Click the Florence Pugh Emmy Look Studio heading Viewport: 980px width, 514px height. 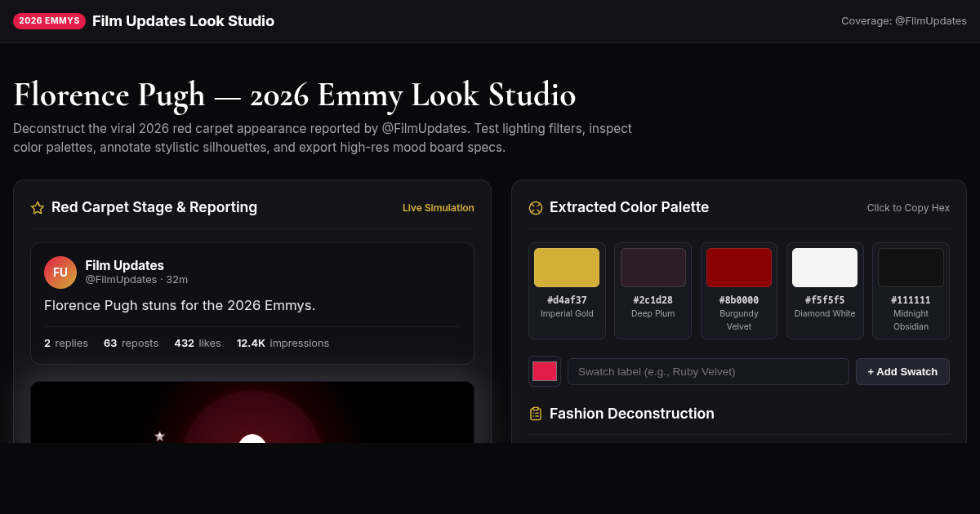pos(295,95)
